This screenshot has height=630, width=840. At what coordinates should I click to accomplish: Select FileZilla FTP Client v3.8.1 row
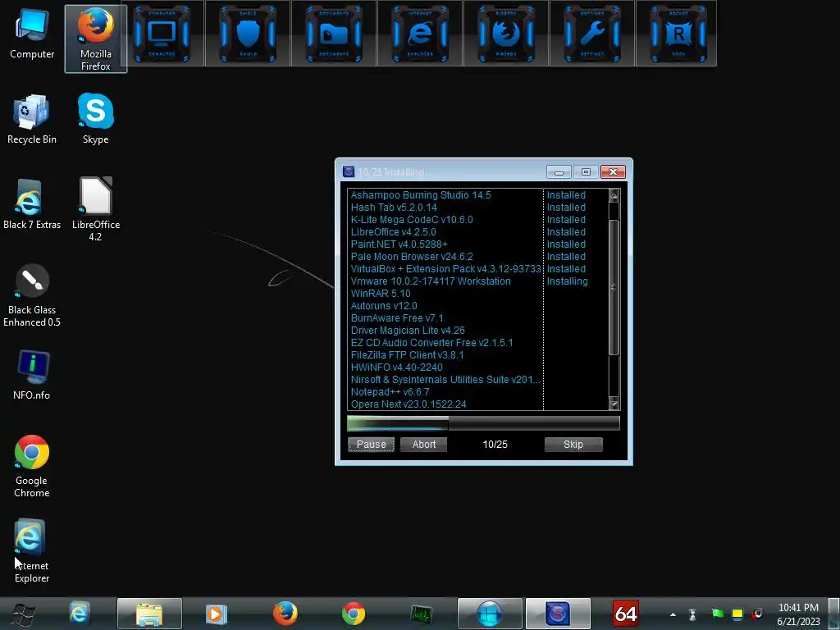point(407,355)
